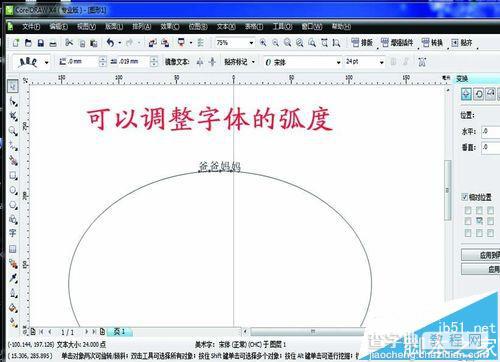The image size is (500, 362).
Task: Select the Zoom tool in the toolbox
Action: (13, 131)
